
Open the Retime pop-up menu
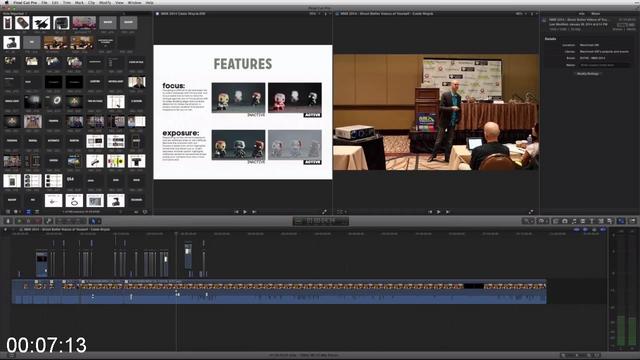542,221
